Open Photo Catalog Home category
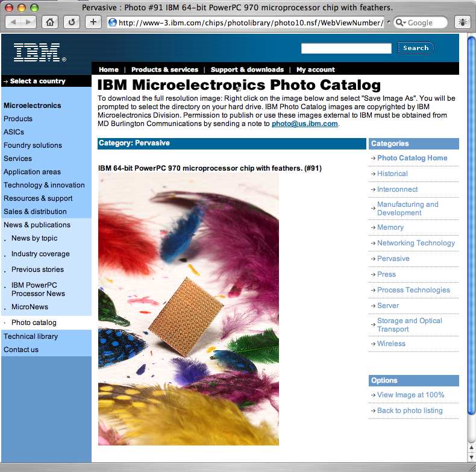This screenshot has height=472, width=476. (x=412, y=158)
